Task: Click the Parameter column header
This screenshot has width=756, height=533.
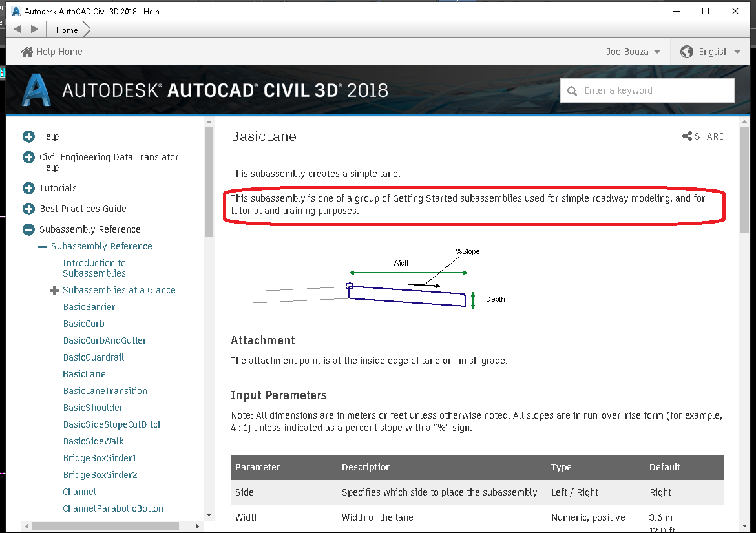Action: coord(257,468)
